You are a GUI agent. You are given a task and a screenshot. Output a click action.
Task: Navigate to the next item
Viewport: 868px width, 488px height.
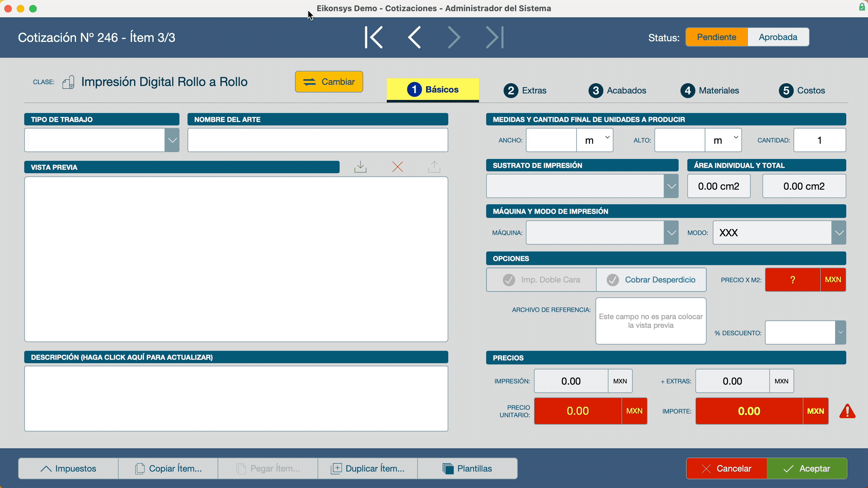(x=454, y=37)
